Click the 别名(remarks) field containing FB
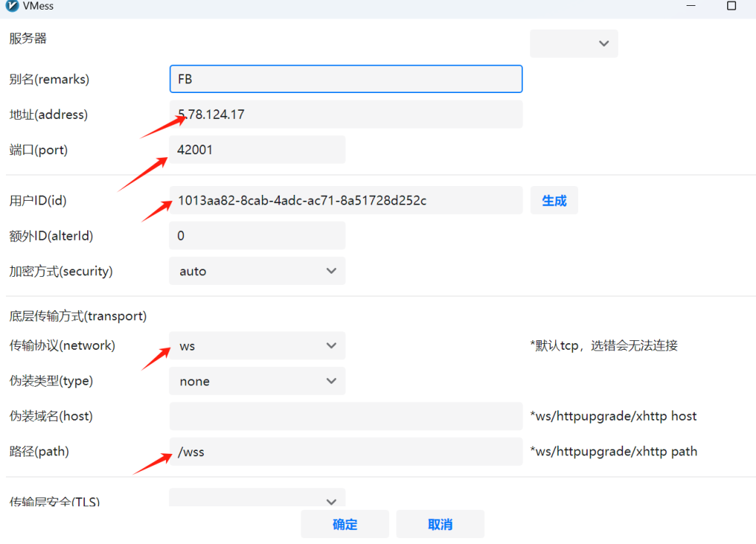756x544 pixels. 346,79
